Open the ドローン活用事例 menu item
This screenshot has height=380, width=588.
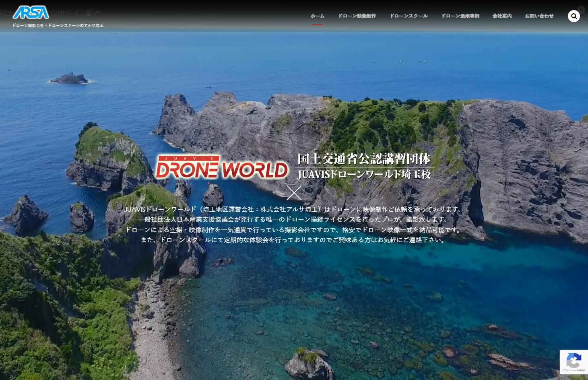[x=460, y=16]
